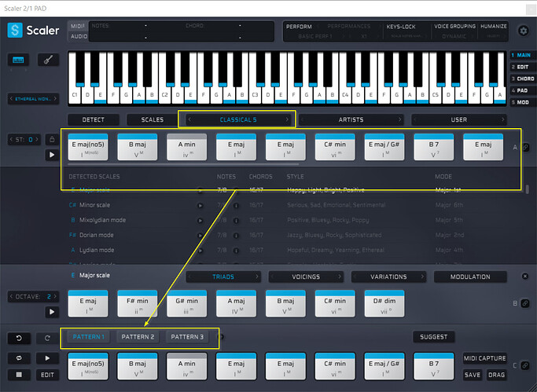The image size is (537, 392).
Task: Play section A chord progression
Action: (x=52, y=155)
